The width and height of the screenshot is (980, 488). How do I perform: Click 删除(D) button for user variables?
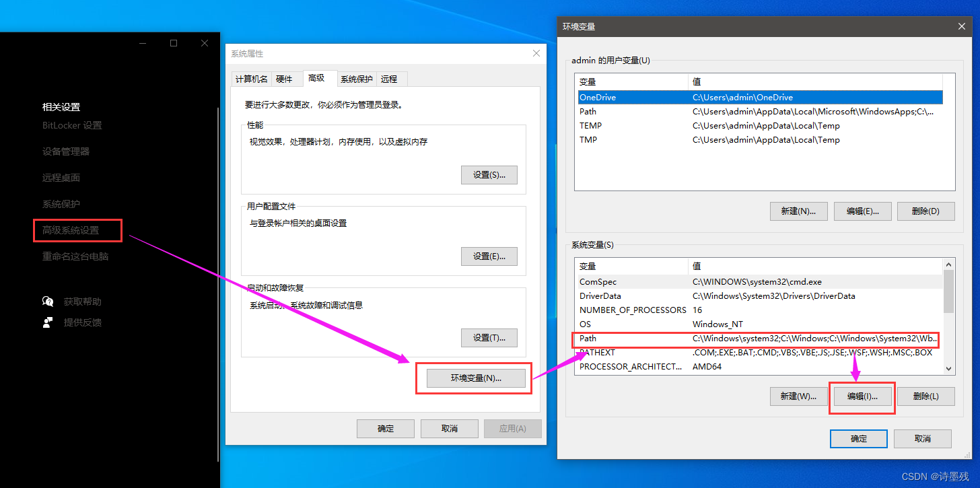tap(926, 211)
